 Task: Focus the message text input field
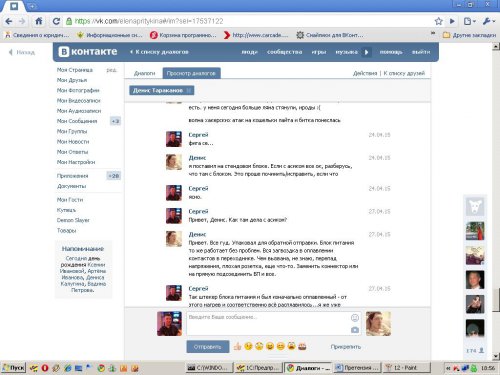pyautogui.click(x=268, y=323)
